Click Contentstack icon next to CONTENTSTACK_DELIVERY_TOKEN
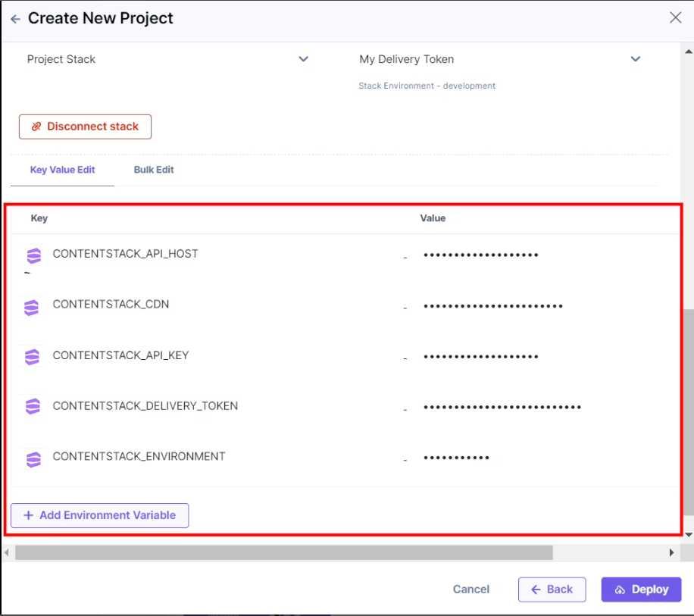The width and height of the screenshot is (694, 616). click(x=33, y=407)
